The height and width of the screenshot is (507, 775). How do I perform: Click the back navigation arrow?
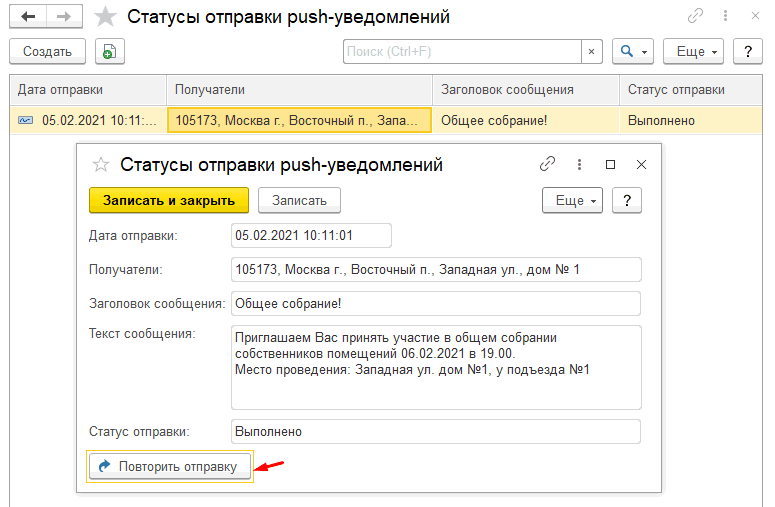(x=30, y=17)
